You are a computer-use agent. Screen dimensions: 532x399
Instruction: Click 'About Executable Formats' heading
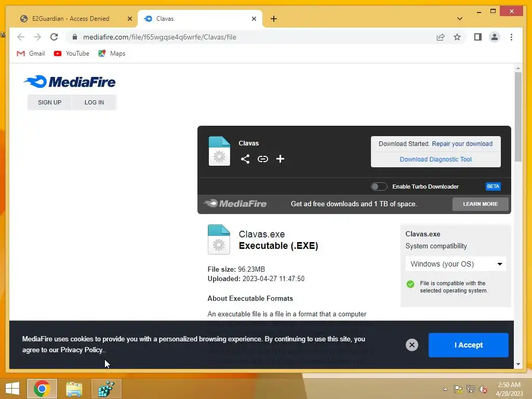250,299
